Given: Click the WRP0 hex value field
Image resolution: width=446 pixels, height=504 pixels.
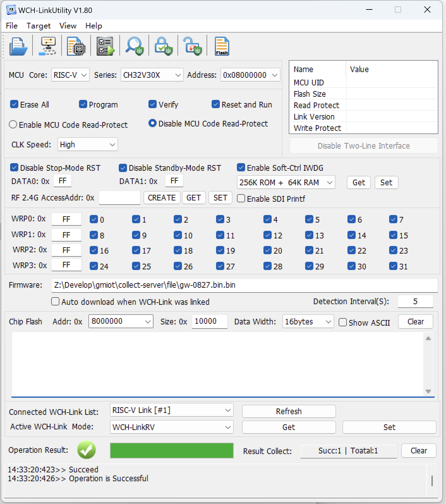Looking at the screenshot, I should (x=66, y=219).
